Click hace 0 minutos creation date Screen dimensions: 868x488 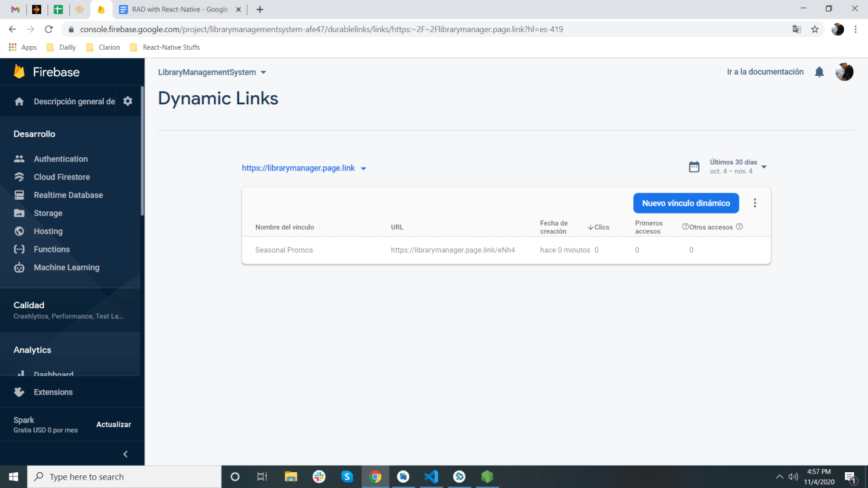coord(565,250)
